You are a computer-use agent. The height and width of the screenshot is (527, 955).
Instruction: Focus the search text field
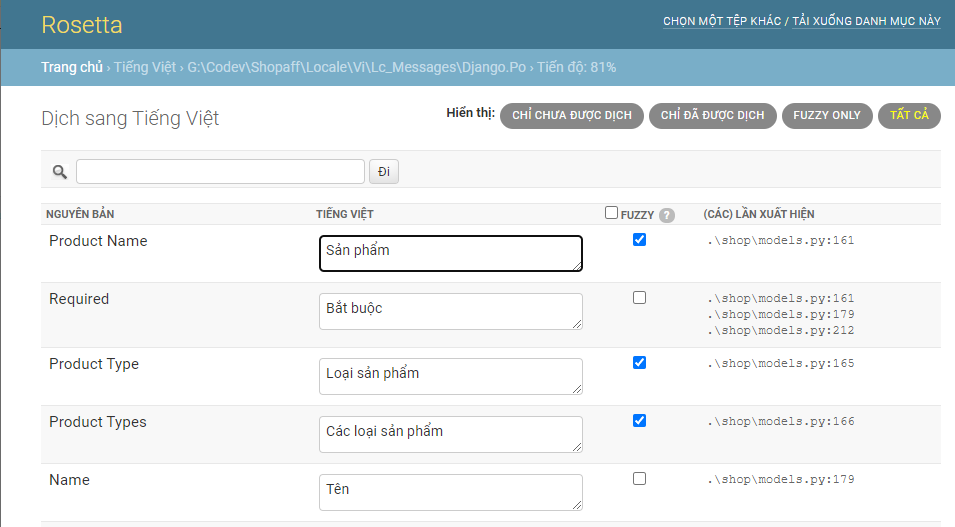tap(220, 172)
